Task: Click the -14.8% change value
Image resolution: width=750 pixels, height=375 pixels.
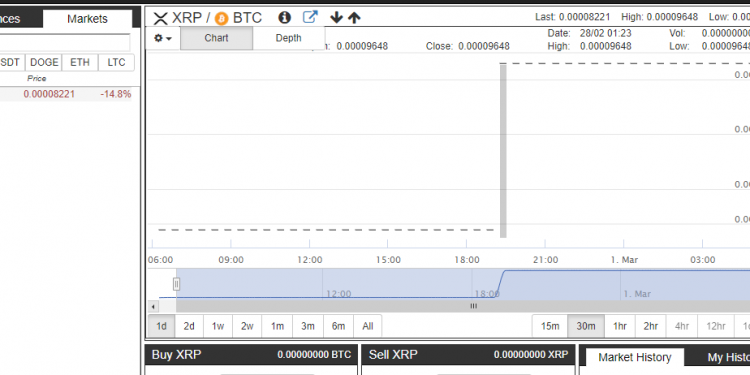Action: point(116,94)
